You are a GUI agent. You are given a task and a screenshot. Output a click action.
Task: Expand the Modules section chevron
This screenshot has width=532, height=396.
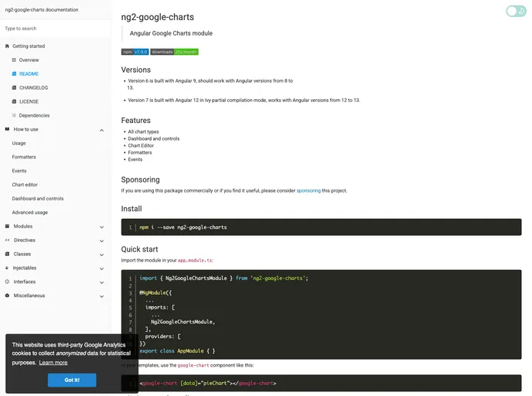(x=102, y=227)
